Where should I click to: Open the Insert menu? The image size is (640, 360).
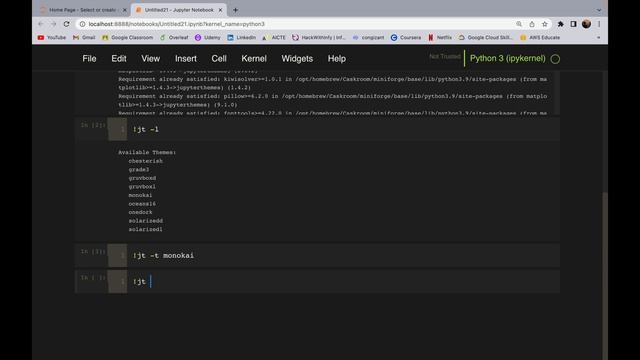pyautogui.click(x=186, y=59)
